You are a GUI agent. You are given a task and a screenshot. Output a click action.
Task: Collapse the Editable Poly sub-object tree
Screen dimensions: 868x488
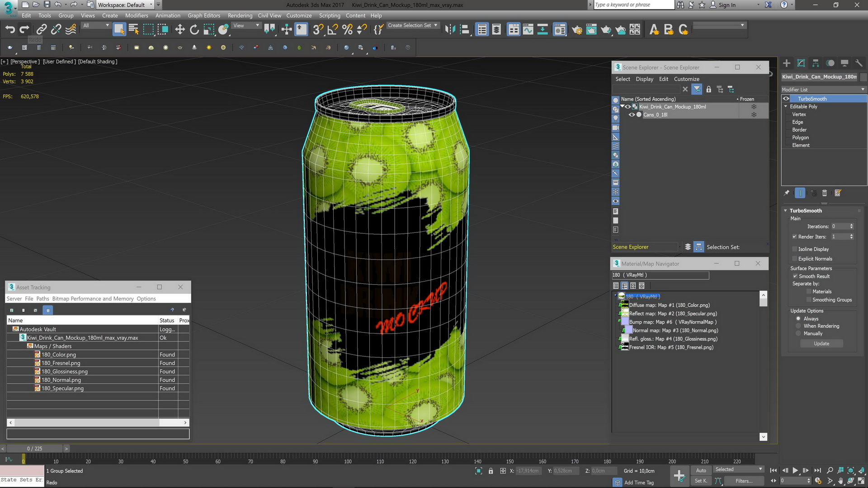tap(786, 107)
